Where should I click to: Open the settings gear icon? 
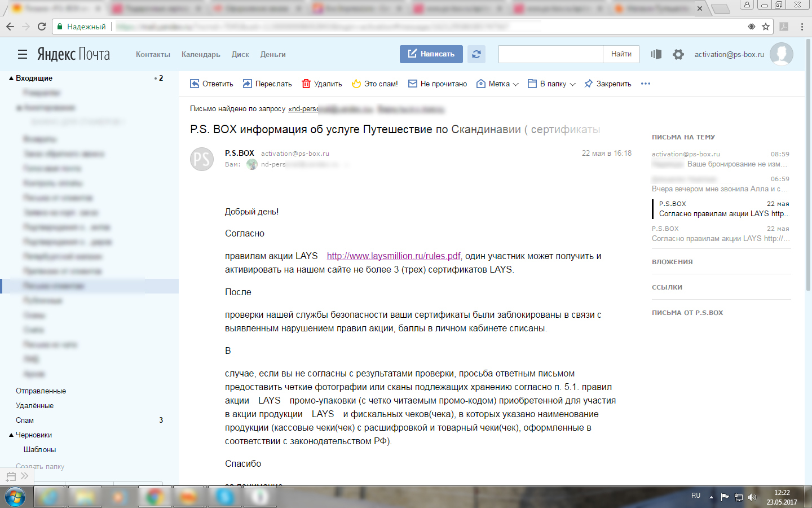point(678,54)
